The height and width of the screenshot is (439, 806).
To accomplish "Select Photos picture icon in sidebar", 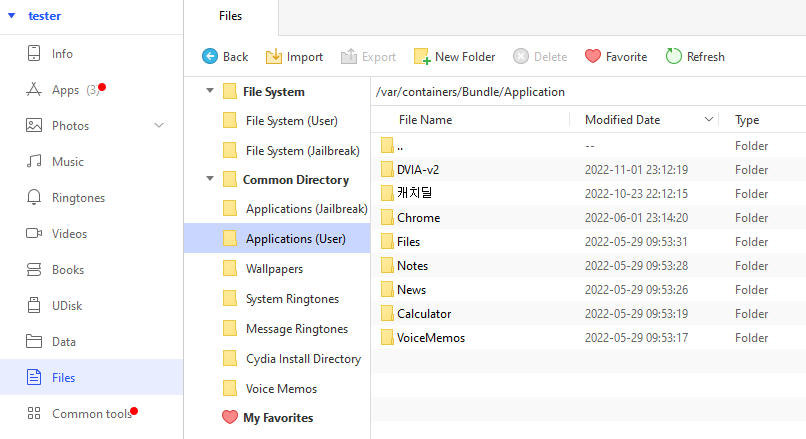I will coord(34,125).
